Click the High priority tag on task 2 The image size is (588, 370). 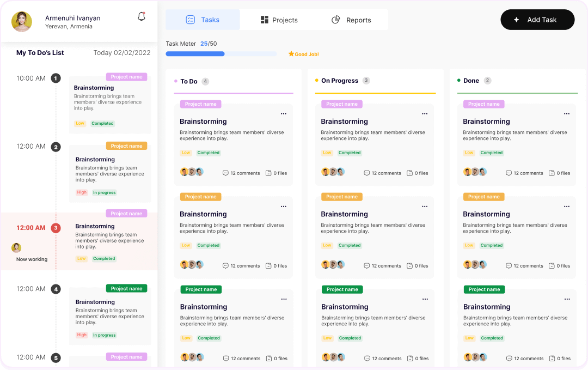click(82, 192)
